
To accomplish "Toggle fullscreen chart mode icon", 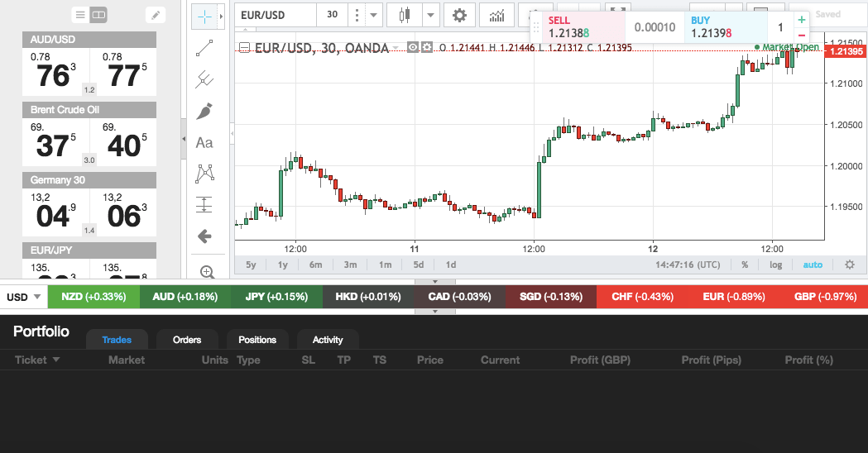I will click(618, 8).
